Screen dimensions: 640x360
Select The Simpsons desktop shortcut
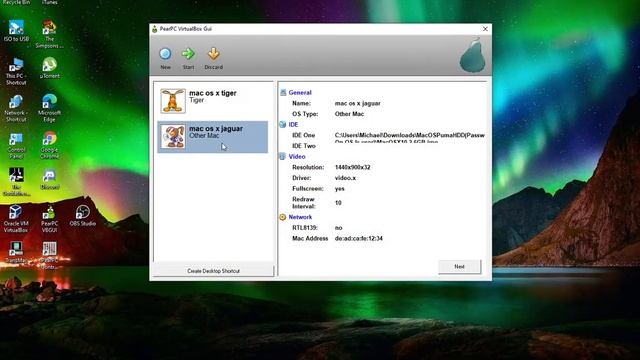(49, 34)
